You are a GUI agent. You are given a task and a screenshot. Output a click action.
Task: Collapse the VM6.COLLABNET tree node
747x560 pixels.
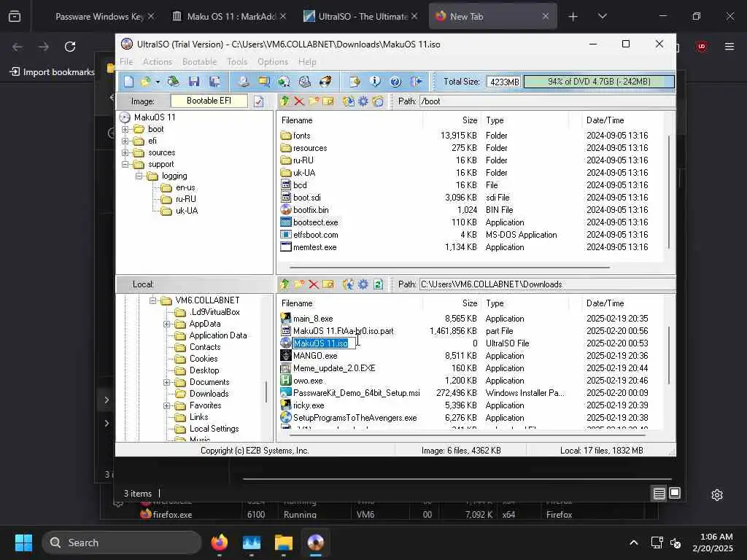click(x=152, y=300)
